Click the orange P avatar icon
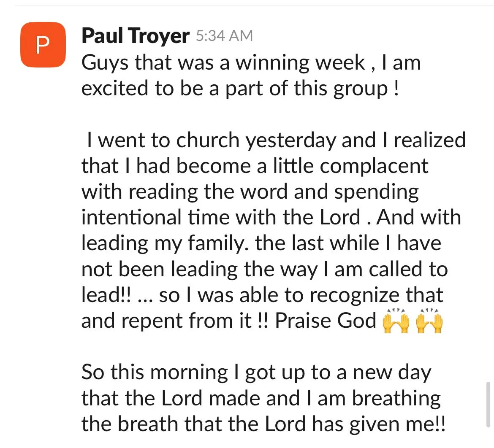This screenshot has width=494, height=448. (43, 45)
